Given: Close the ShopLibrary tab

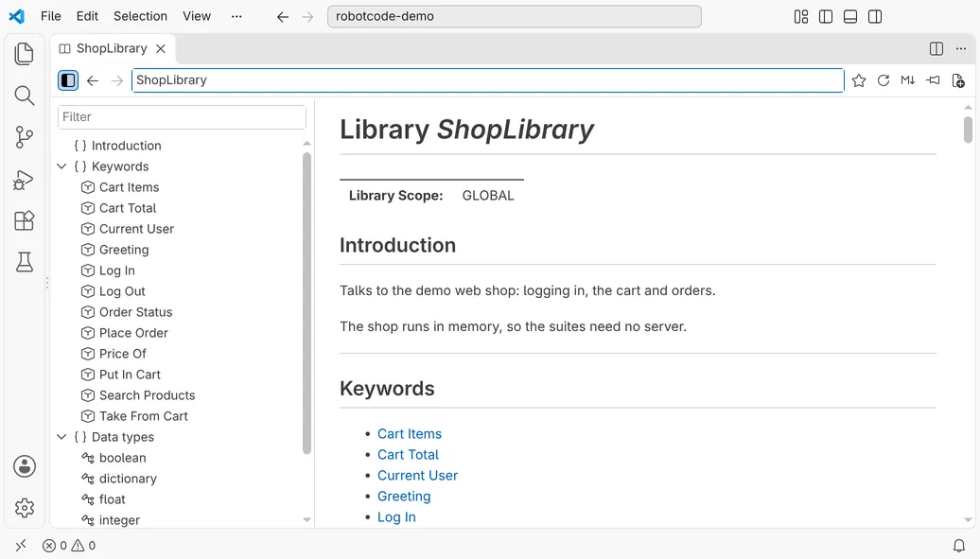Looking at the screenshot, I should point(161,49).
